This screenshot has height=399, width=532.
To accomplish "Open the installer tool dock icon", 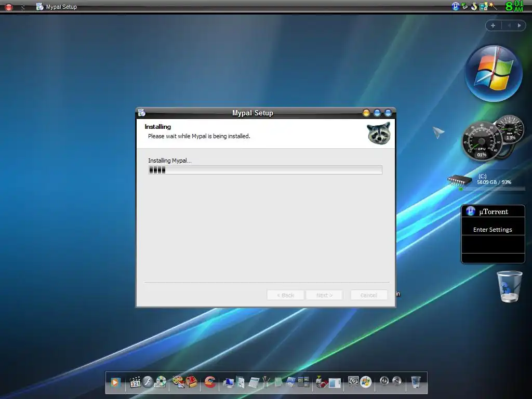I will 321,382.
